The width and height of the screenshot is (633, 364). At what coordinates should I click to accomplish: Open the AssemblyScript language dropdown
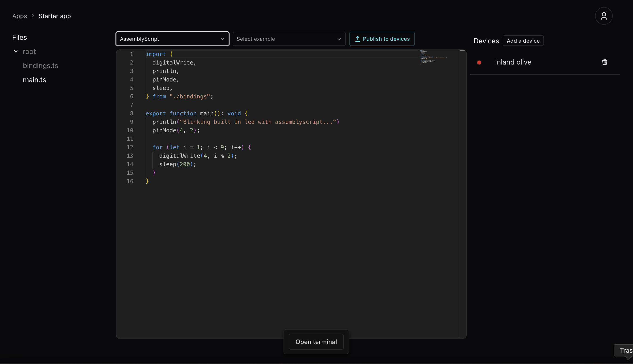[x=172, y=39]
